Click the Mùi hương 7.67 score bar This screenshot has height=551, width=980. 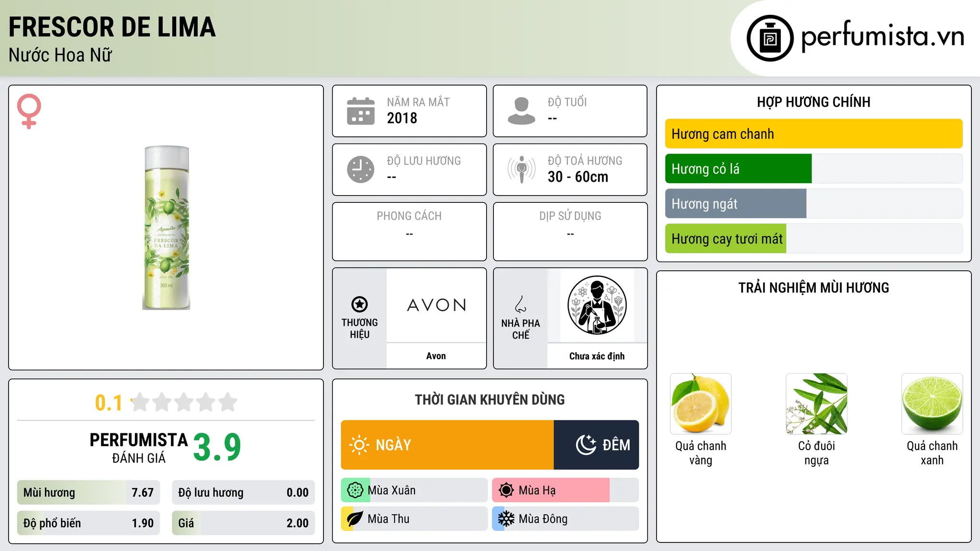tap(89, 493)
